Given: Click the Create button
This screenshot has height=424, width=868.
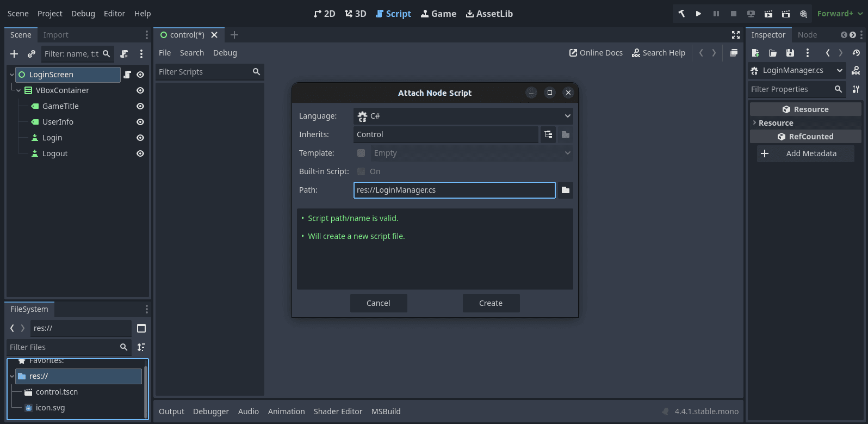Looking at the screenshot, I should point(491,303).
